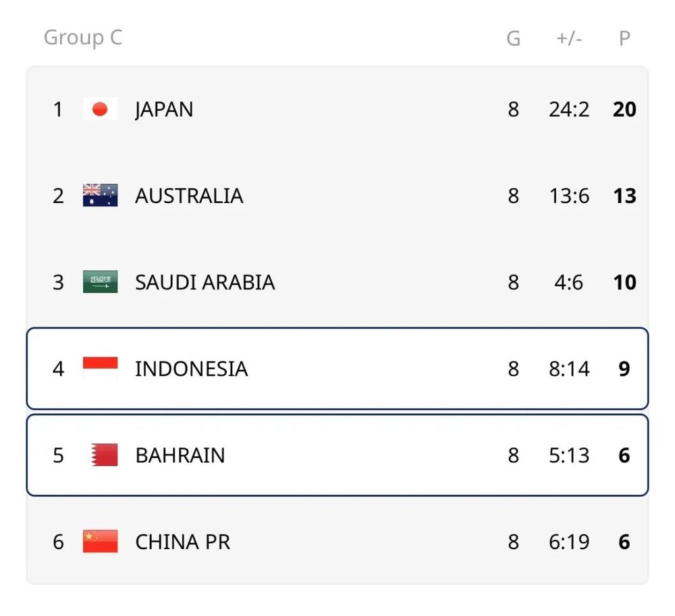This screenshot has width=675, height=616.
Task: Select the highlighted BAHRAIN row
Action: coord(337,455)
